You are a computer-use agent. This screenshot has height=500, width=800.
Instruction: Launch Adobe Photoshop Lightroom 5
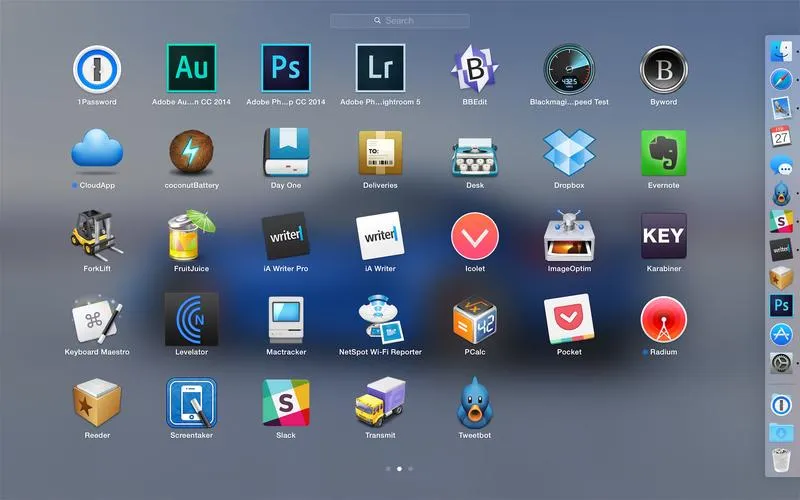[380, 68]
